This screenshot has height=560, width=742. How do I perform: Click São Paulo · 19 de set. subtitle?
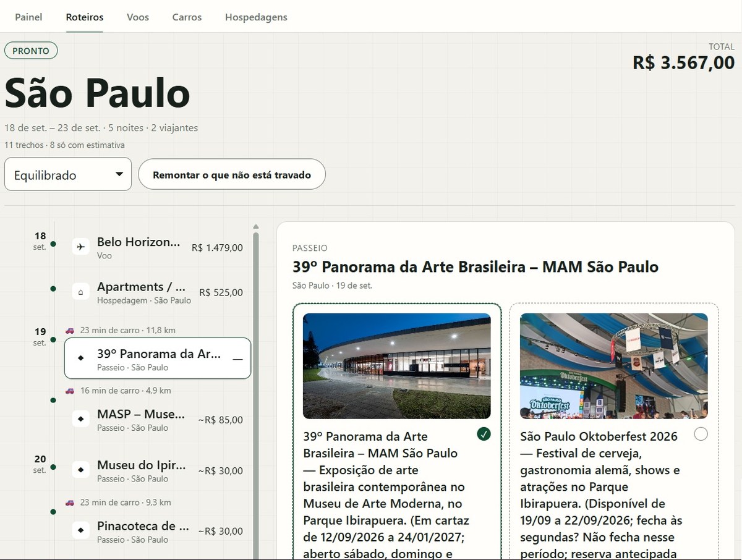pos(332,286)
